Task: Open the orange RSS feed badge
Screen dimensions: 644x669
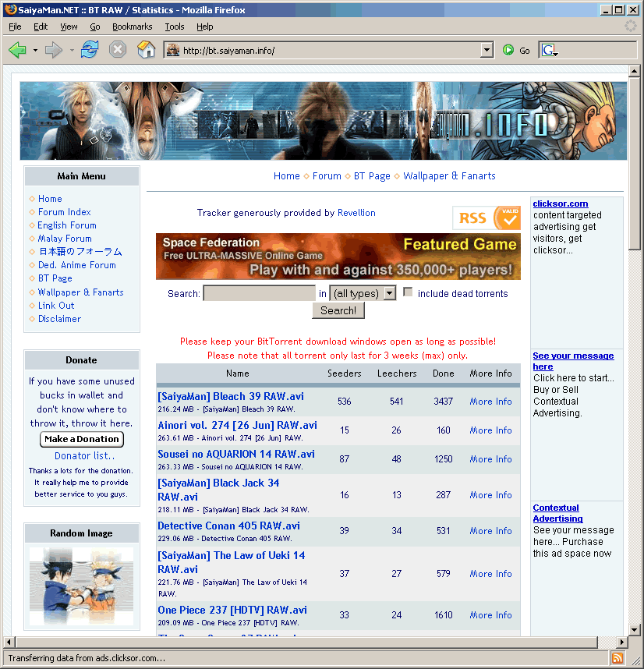Action: point(487,218)
